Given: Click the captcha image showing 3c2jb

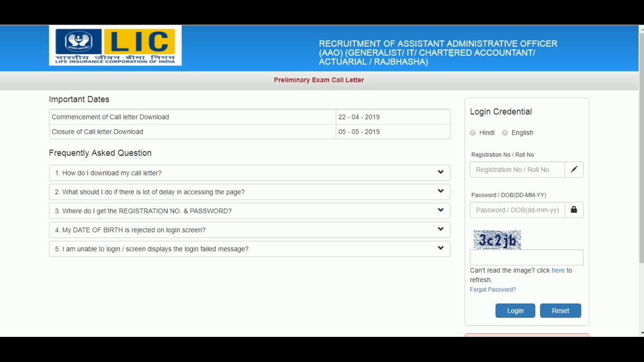Looking at the screenshot, I should (x=497, y=240).
